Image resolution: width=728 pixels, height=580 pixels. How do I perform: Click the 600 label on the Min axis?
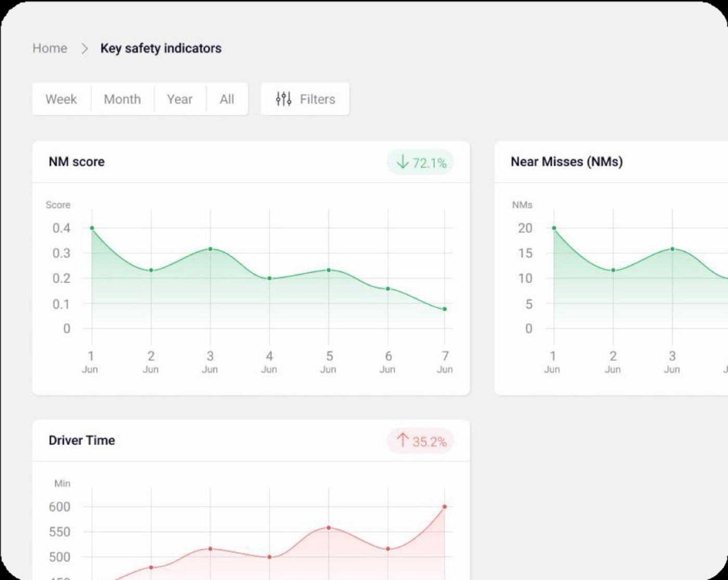pyautogui.click(x=60, y=507)
